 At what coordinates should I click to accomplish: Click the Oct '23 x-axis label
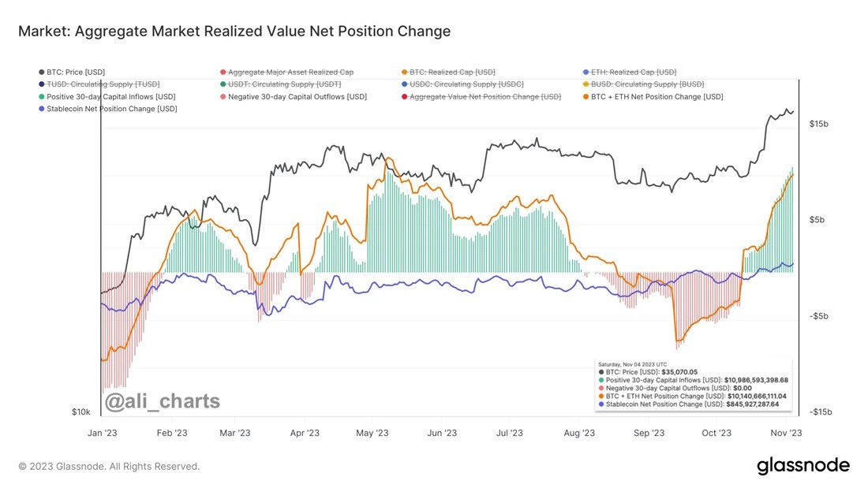click(716, 433)
